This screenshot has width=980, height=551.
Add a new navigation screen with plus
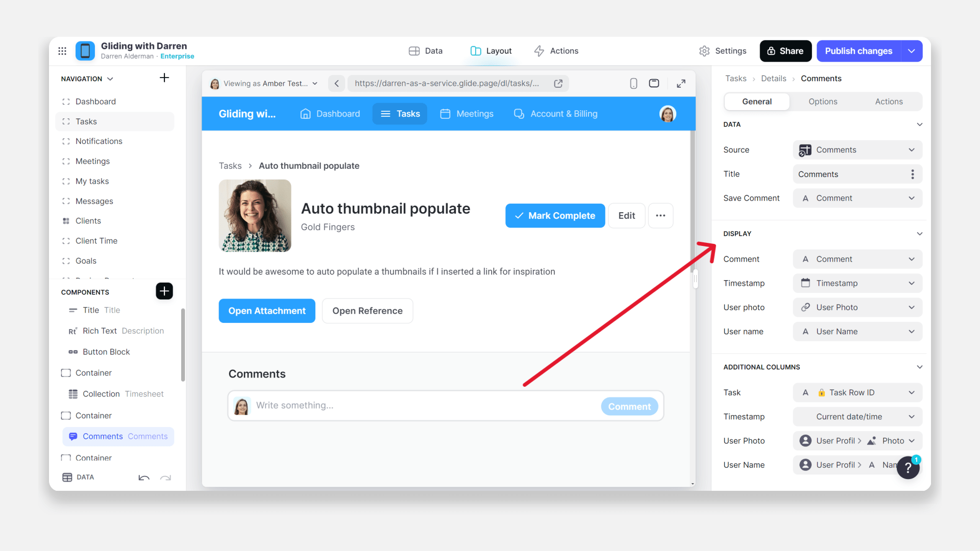164,78
